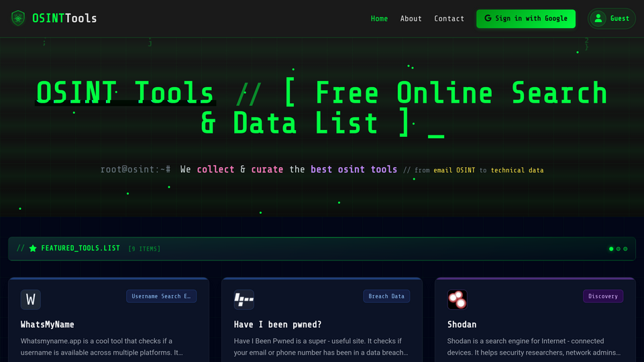Go to the Home nav item
Screen dimensions: 644x362
tap(379, 19)
